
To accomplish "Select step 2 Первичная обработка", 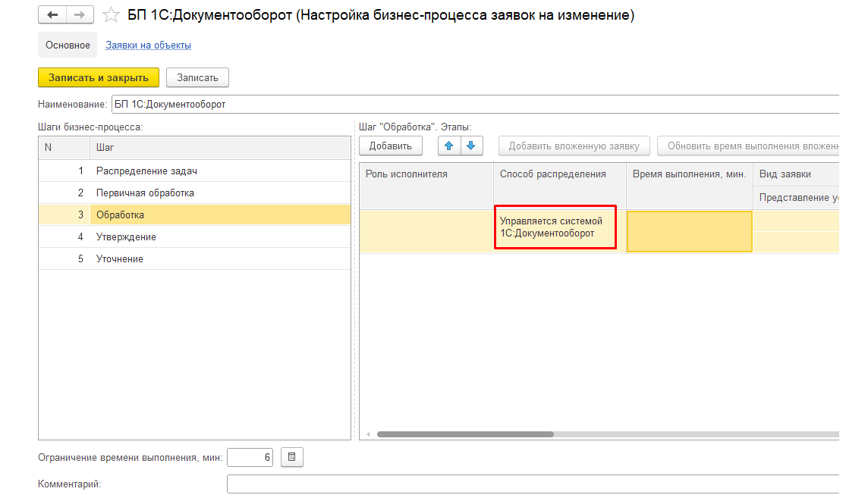I will click(x=194, y=193).
